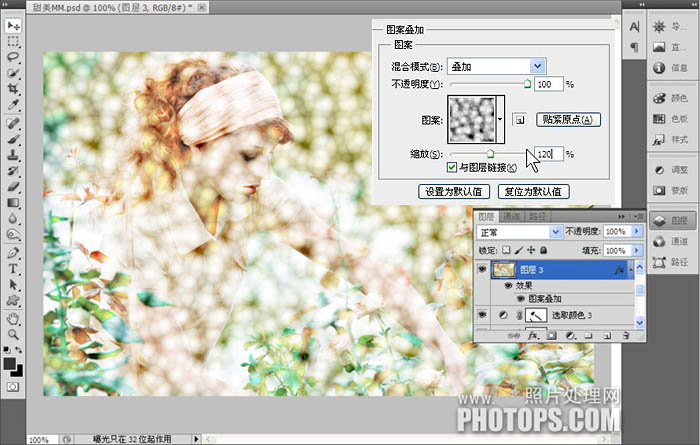Screen dimensions: 700x445
Task: Select the Brush tool
Action: (13, 139)
